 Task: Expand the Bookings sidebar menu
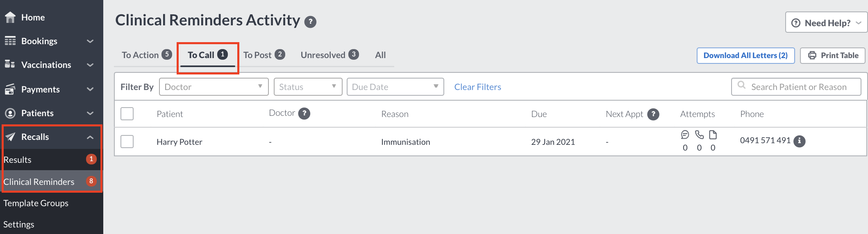pyautogui.click(x=50, y=41)
